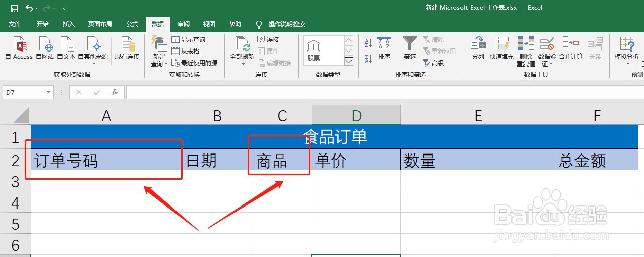Click 高级 advanced filter button
The width and height of the screenshot is (644, 257).
(433, 63)
